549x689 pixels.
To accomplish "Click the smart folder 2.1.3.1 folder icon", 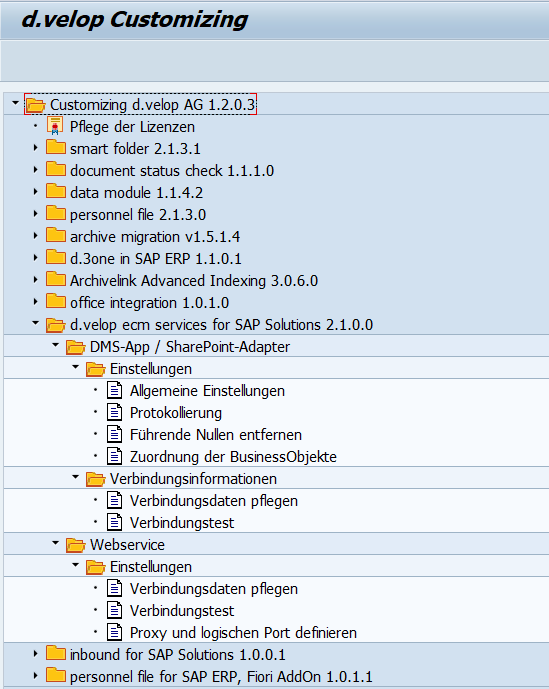I will (56, 147).
